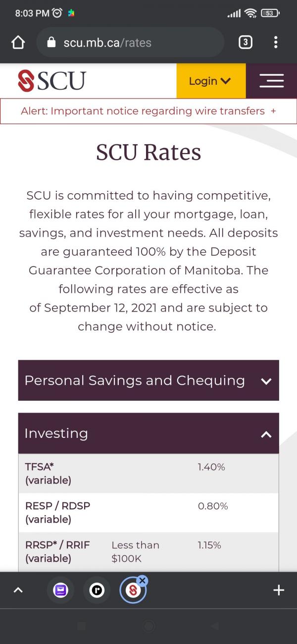This screenshot has height=644, width=297.
Task: Click the TFSA (variable) rate row
Action: pyautogui.click(x=148, y=473)
